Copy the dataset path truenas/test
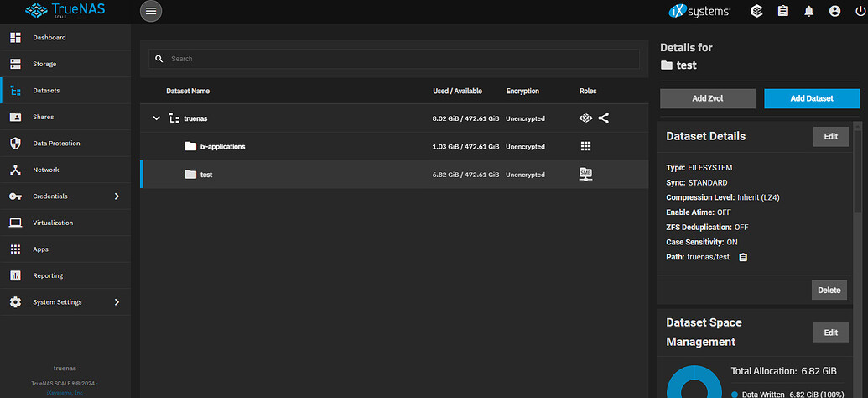The image size is (868, 398). tap(743, 257)
